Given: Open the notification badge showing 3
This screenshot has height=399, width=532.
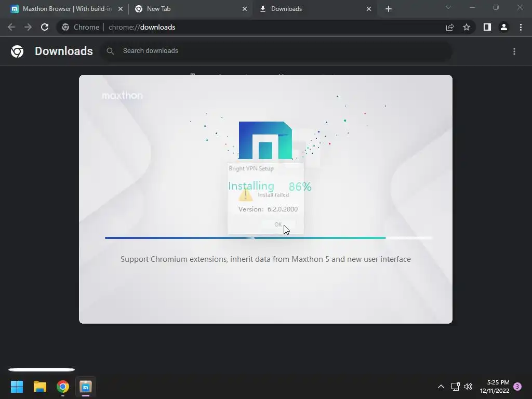Looking at the screenshot, I should click(x=517, y=387).
